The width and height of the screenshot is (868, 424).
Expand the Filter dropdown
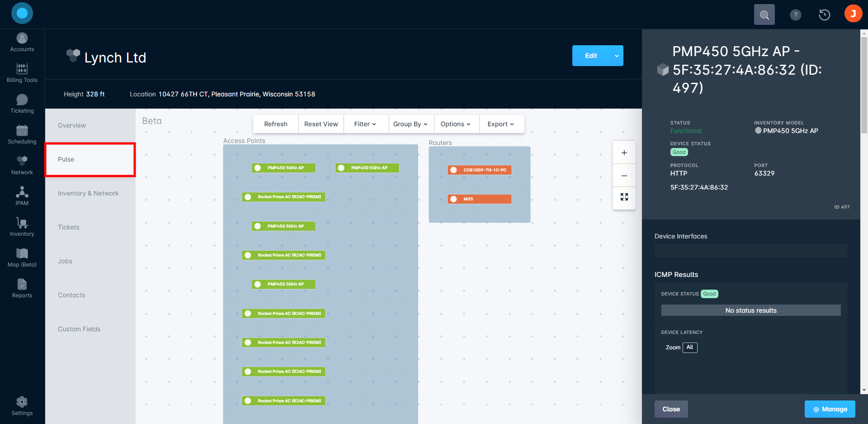coord(365,124)
